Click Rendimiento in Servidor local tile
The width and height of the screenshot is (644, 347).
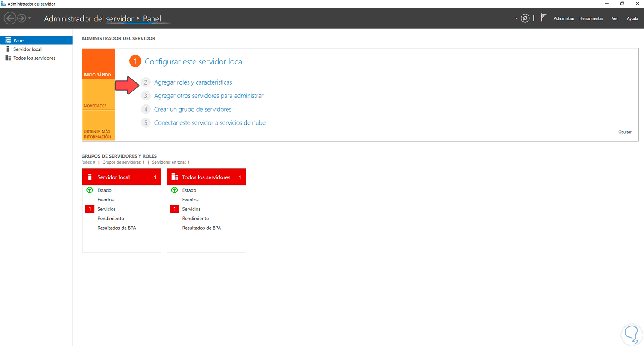pyautogui.click(x=111, y=219)
